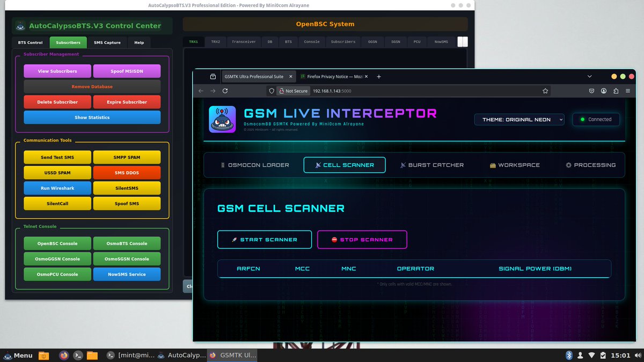This screenshot has height=362, width=644.
Task: Click the network icon in the system tray
Action: (x=591, y=355)
